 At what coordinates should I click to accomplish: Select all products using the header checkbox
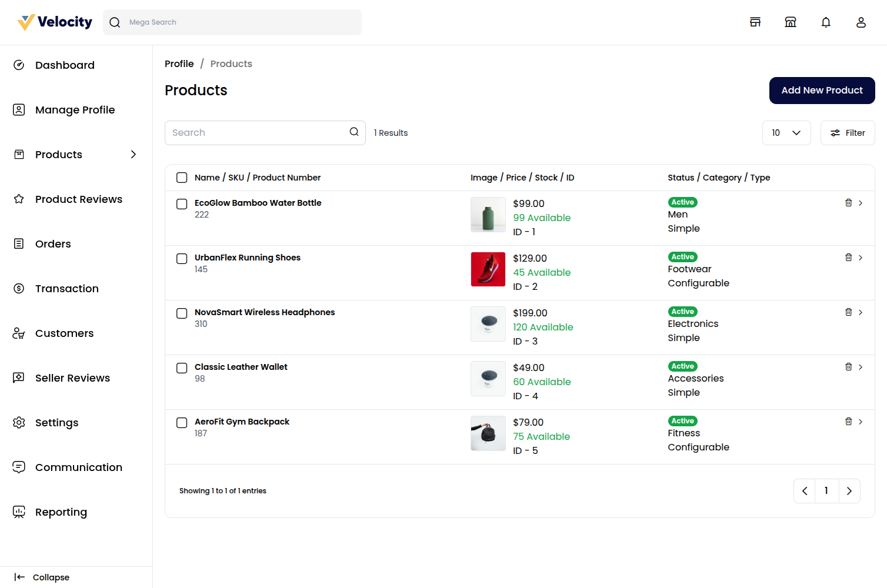tap(182, 177)
